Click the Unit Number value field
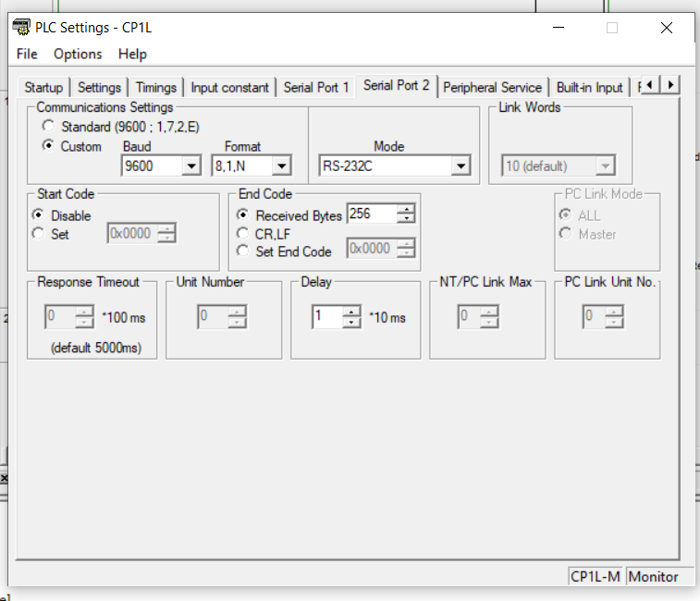The image size is (700, 601). (x=213, y=316)
